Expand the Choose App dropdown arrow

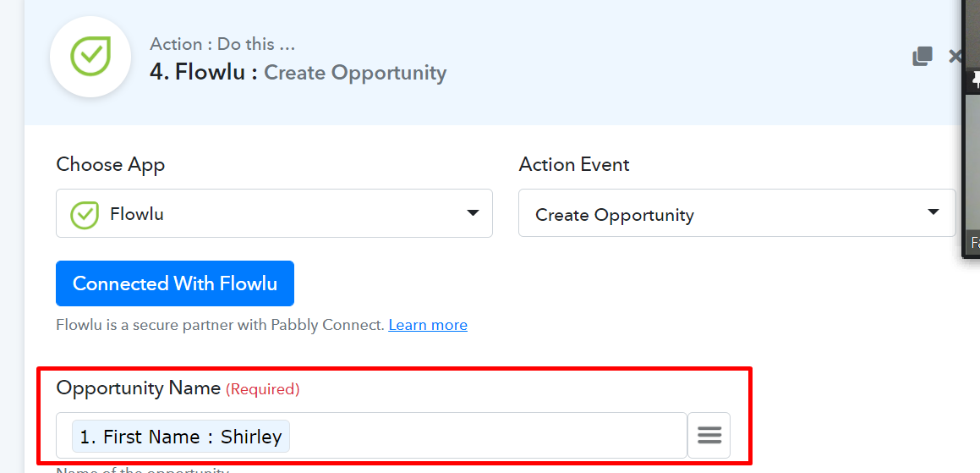point(474,212)
